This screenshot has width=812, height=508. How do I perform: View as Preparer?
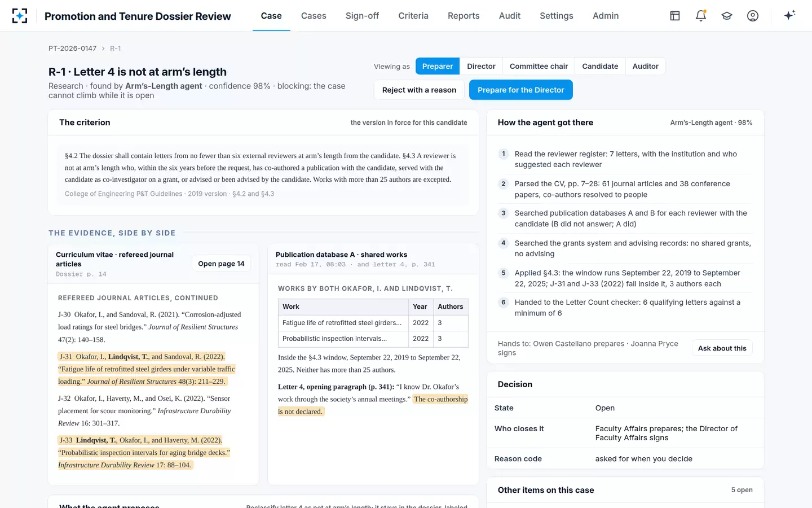click(x=438, y=66)
